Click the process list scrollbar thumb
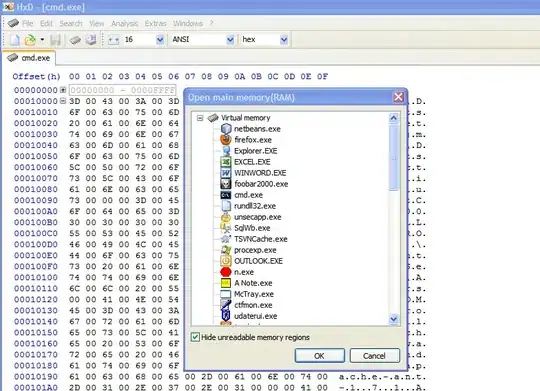Viewport: 540px width, 391px height. [x=393, y=157]
